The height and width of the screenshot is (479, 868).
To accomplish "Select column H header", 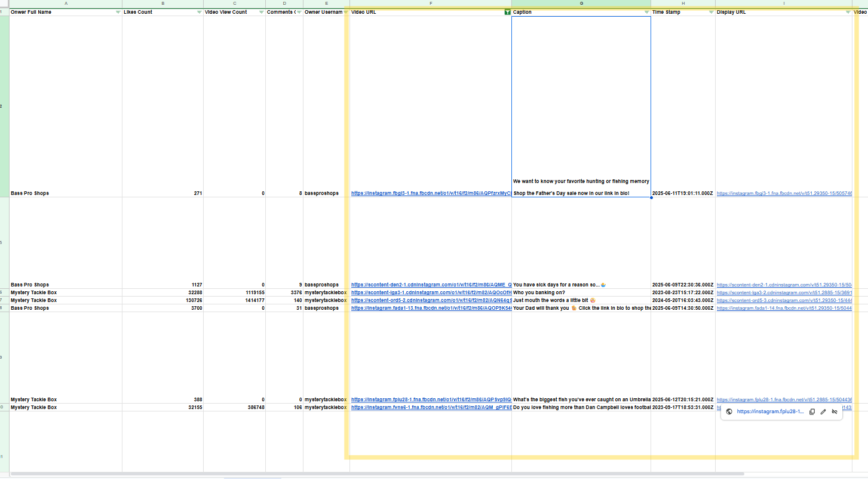I will (x=683, y=4).
